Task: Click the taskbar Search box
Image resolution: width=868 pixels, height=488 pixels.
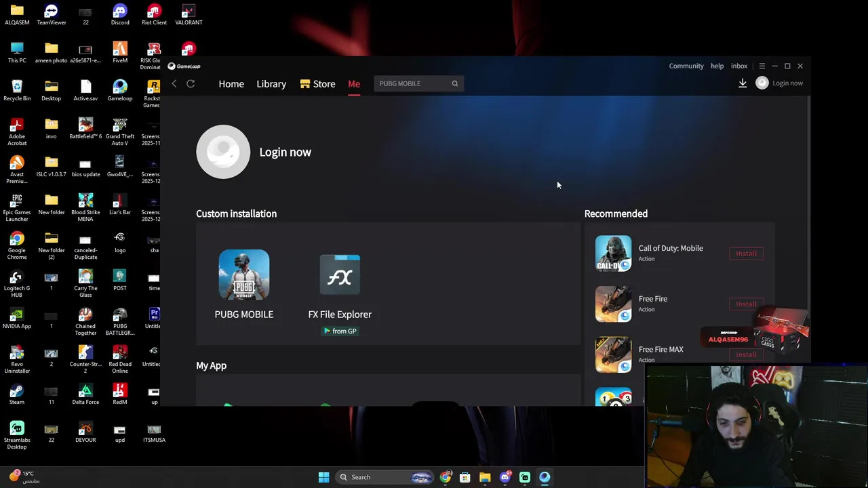Action: (384, 477)
